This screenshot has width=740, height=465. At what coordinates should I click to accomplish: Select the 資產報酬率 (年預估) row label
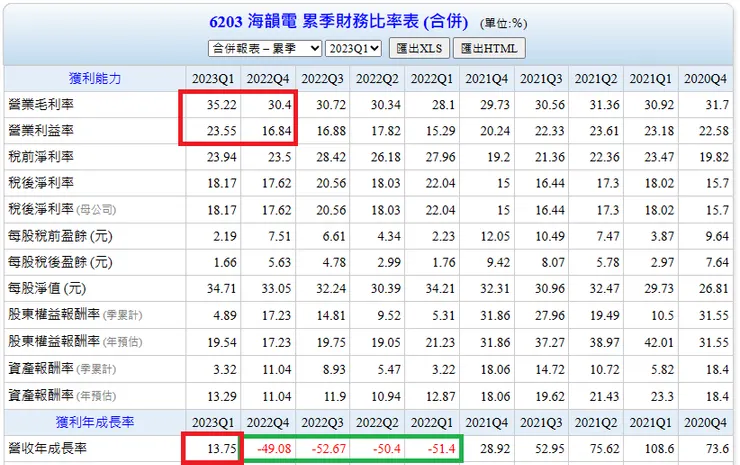[62, 395]
